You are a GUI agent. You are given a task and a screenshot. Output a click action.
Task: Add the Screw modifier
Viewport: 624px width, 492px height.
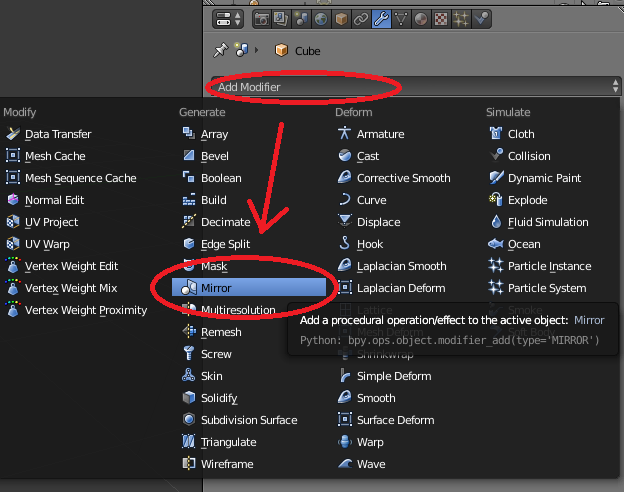coord(207,354)
